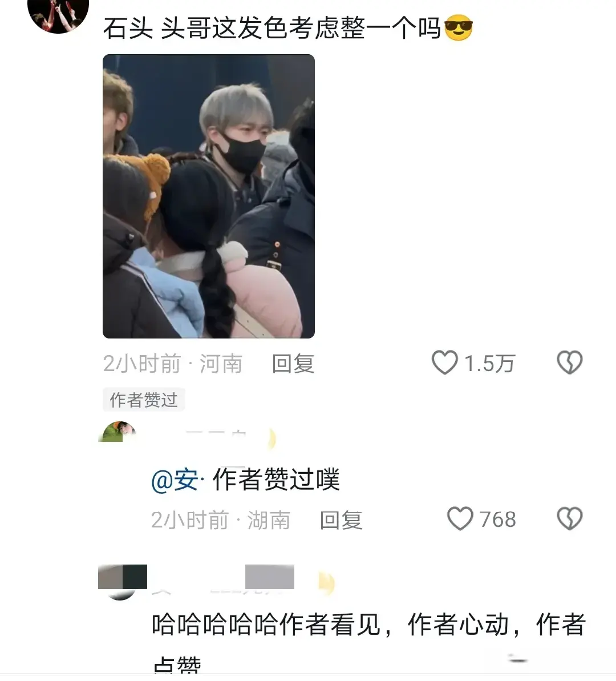Image resolution: width=616 pixels, height=681 pixels.
Task: Tap the moon badge beside the third username
Action: 326,582
